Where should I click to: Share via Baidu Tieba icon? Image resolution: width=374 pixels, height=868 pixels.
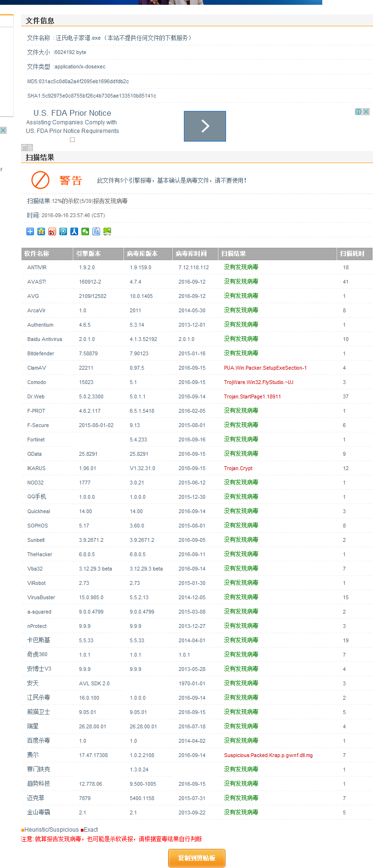(x=96, y=231)
